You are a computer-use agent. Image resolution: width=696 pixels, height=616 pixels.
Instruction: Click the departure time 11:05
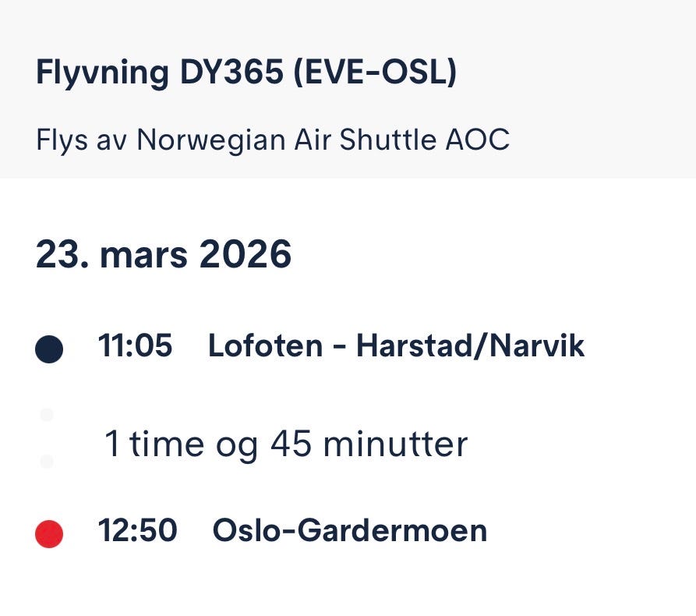pos(135,345)
